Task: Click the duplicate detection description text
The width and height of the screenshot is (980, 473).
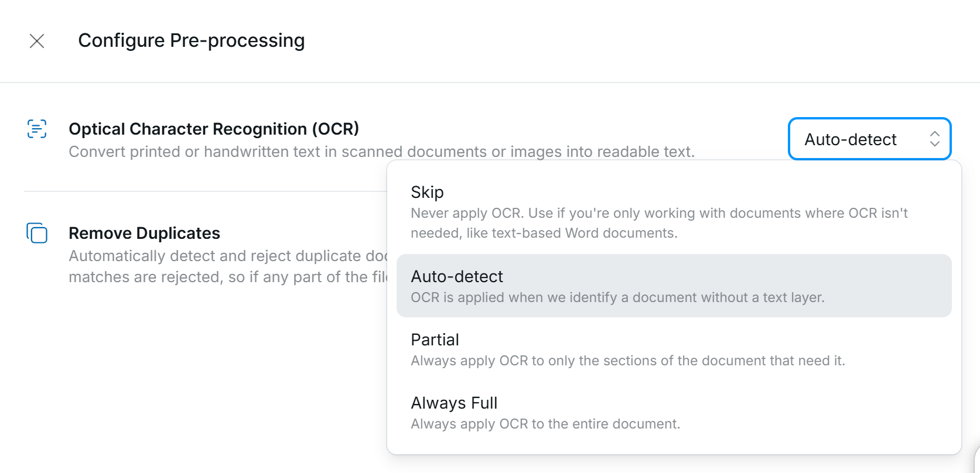Action: (228, 266)
